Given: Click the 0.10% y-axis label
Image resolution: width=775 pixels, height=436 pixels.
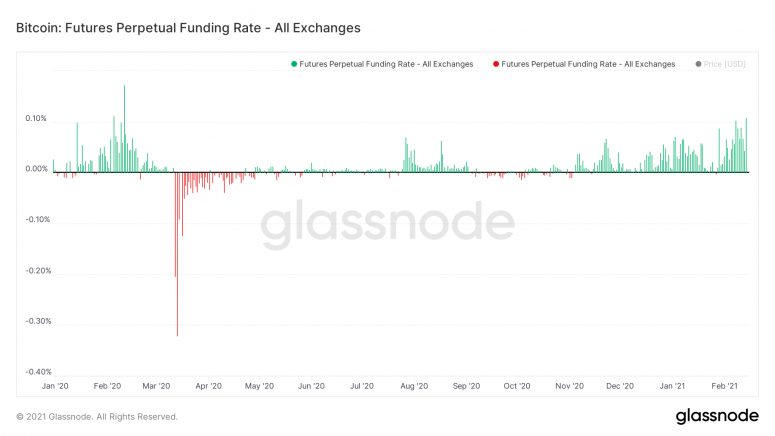Looking at the screenshot, I should click(x=34, y=119).
